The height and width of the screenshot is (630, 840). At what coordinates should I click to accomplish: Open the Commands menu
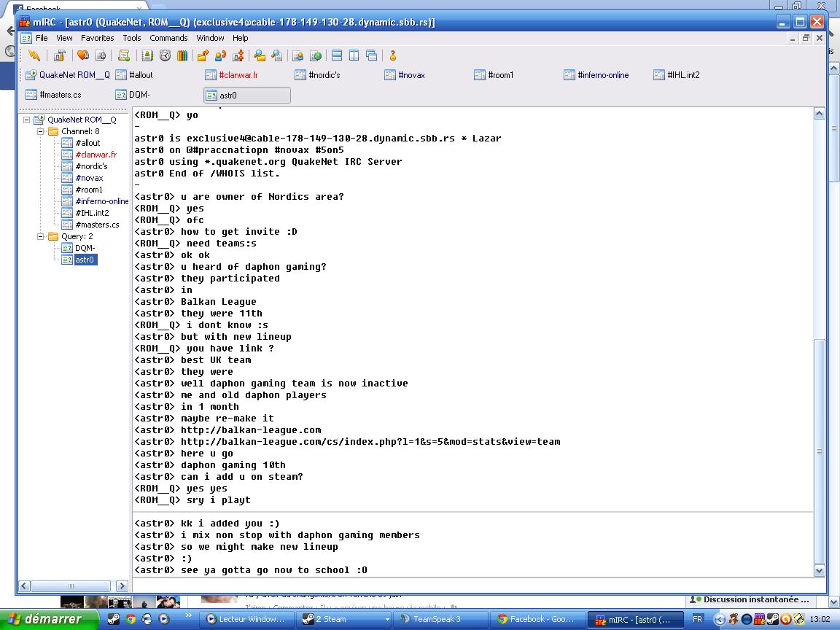click(x=168, y=38)
